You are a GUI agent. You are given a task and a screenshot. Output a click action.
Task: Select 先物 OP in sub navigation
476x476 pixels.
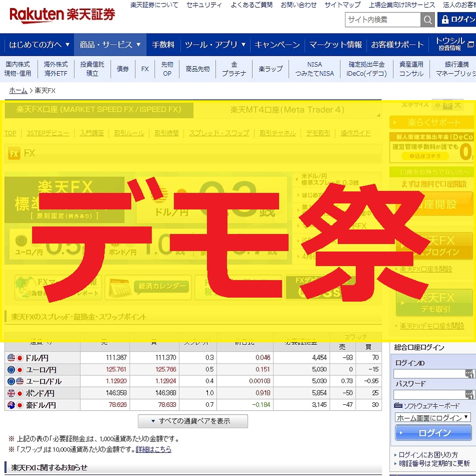(x=167, y=69)
